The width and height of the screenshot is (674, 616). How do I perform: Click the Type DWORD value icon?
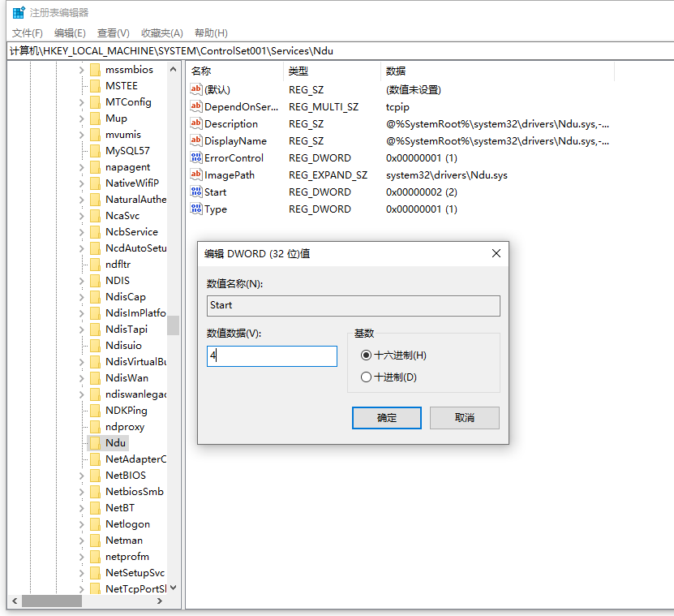(195, 209)
